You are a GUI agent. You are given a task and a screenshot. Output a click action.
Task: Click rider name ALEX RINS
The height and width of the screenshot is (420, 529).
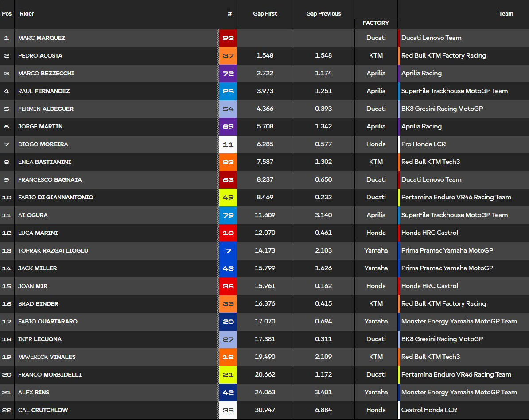click(33, 393)
